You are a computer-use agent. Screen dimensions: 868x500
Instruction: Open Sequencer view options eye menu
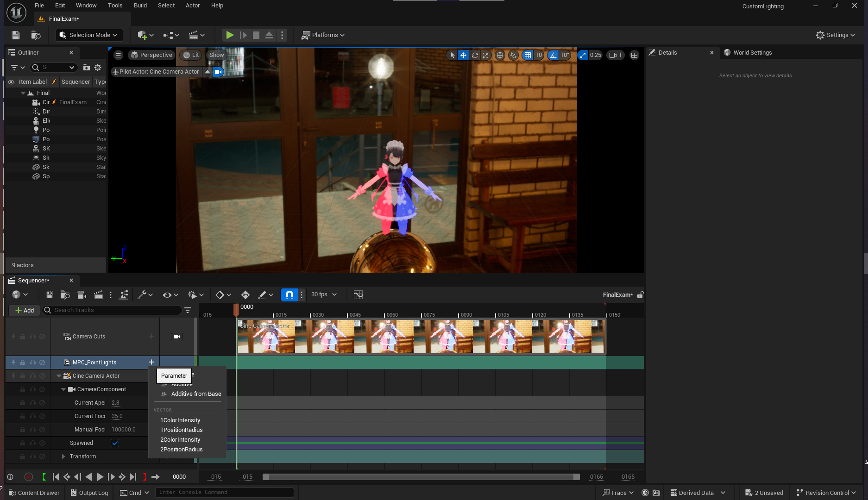170,295
